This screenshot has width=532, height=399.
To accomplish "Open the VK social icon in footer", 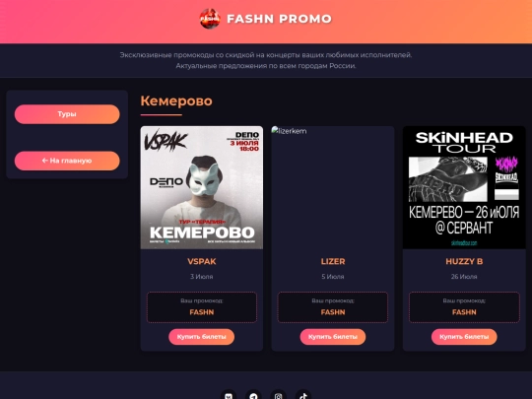I will click(229, 396).
